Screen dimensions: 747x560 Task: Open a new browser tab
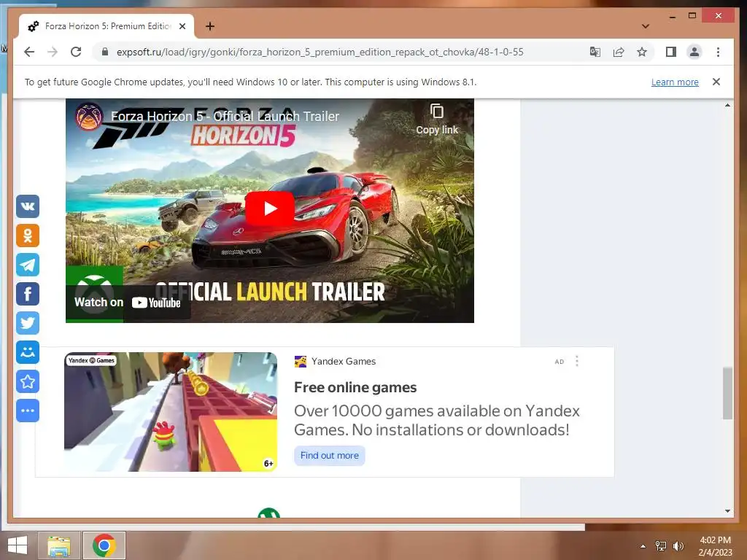[x=210, y=26]
